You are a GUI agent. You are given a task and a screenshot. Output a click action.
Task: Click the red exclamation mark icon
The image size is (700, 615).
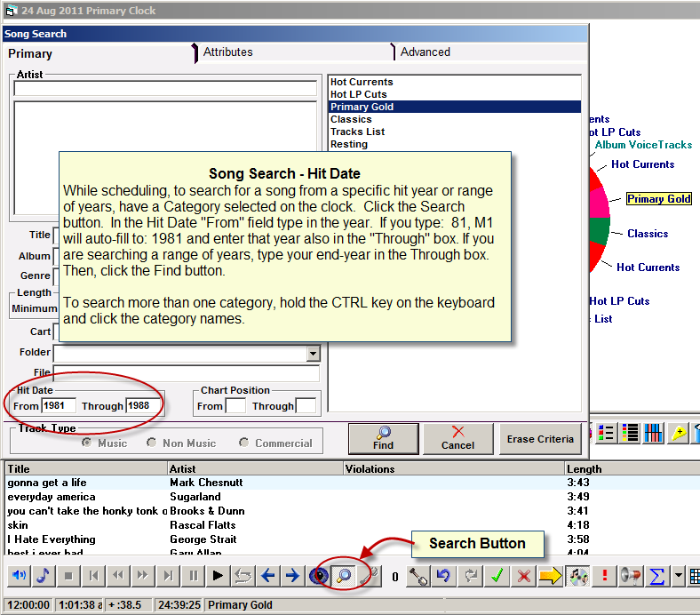click(604, 576)
